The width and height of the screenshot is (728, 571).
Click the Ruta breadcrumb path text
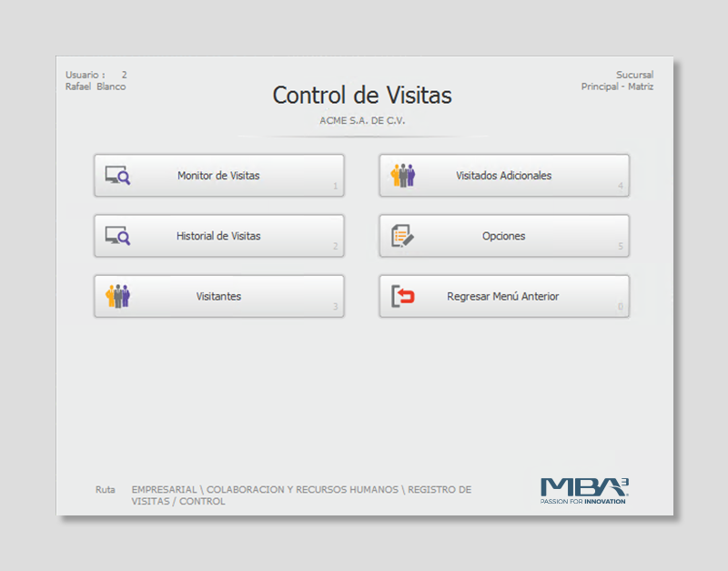(x=301, y=495)
